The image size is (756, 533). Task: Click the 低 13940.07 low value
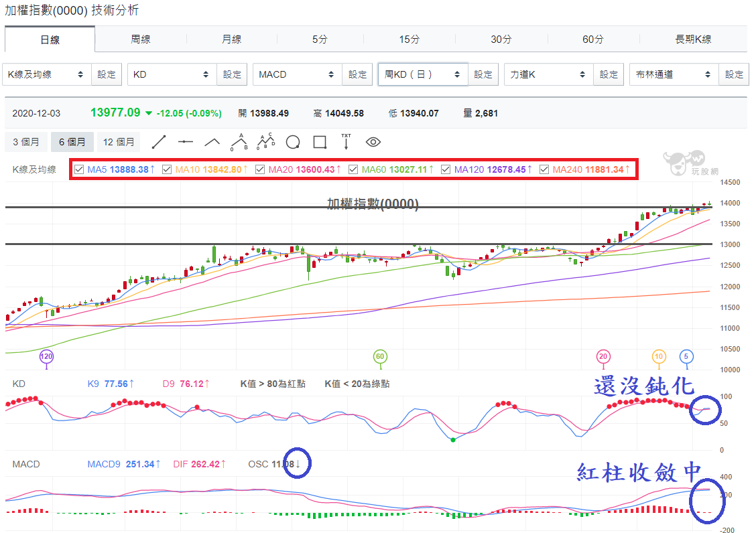tap(414, 113)
